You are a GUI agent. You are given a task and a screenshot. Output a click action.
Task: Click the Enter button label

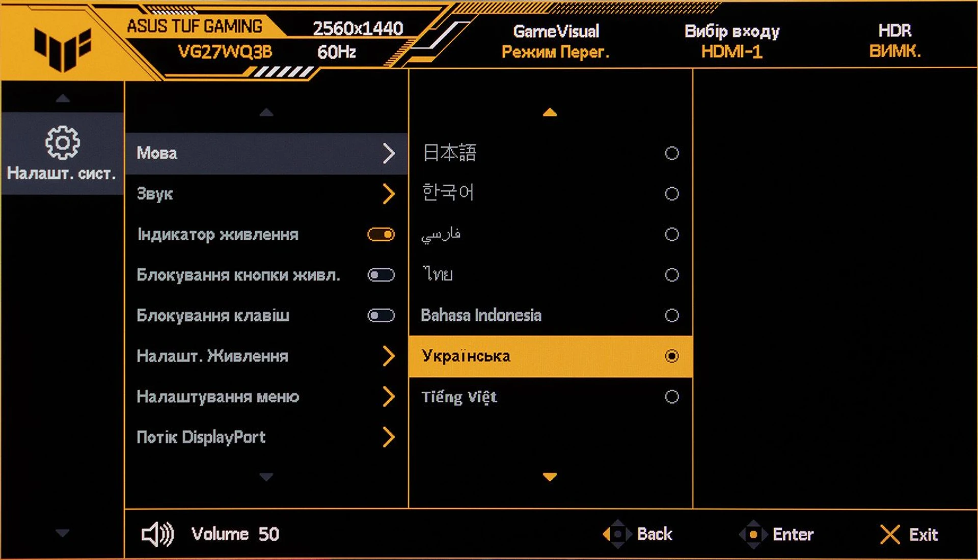click(793, 534)
